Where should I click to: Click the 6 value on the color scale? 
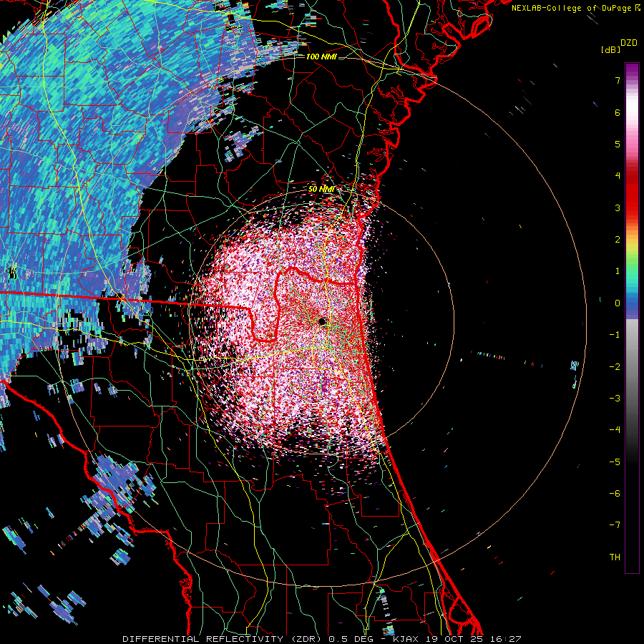click(x=618, y=112)
